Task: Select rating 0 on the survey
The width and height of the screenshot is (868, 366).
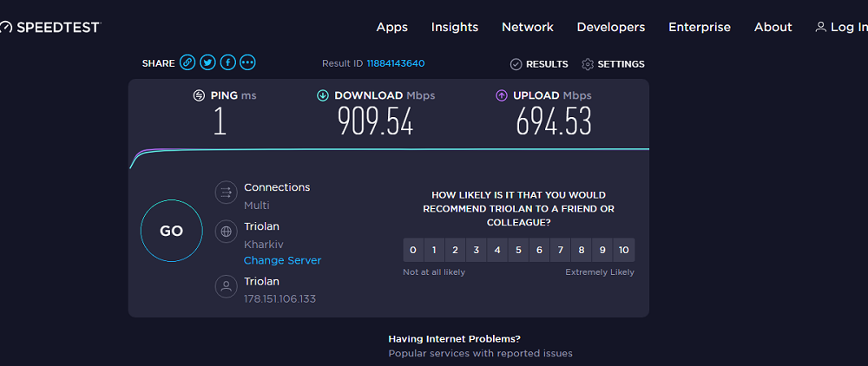Action: [x=413, y=250]
